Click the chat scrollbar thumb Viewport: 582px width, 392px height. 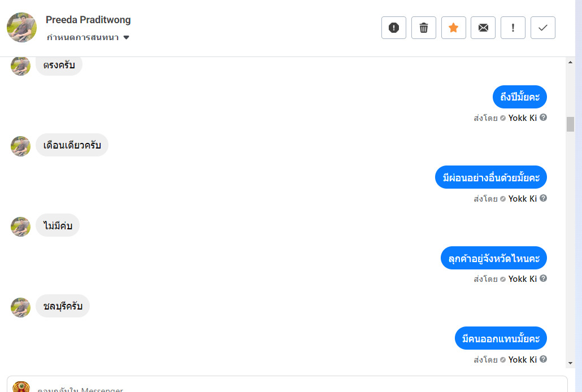point(570,124)
